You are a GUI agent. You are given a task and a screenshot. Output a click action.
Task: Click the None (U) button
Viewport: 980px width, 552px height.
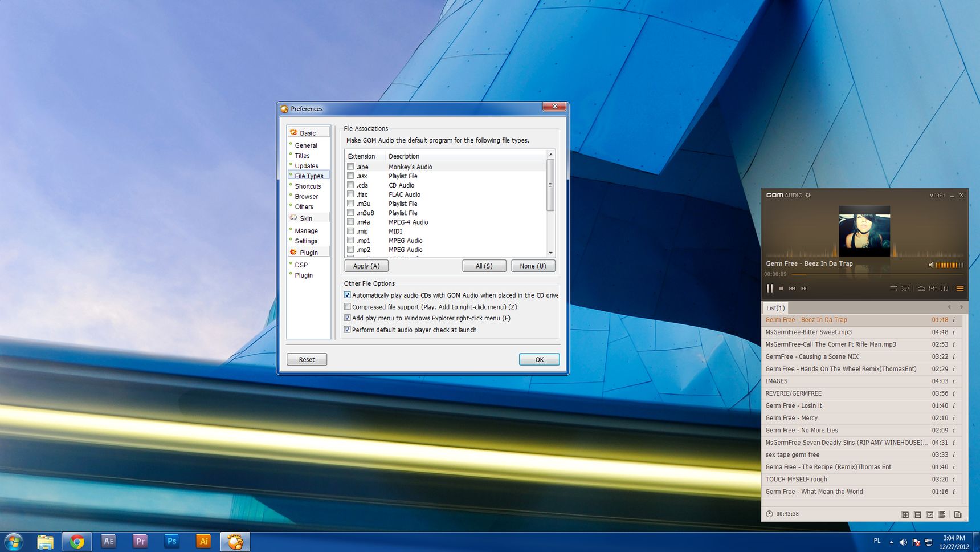pyautogui.click(x=533, y=266)
